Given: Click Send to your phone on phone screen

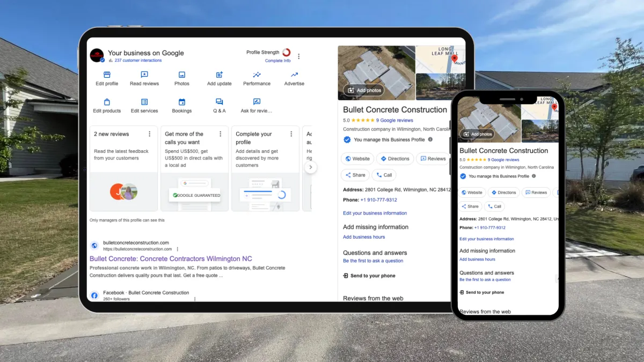Looking at the screenshot, I should tap(482, 292).
